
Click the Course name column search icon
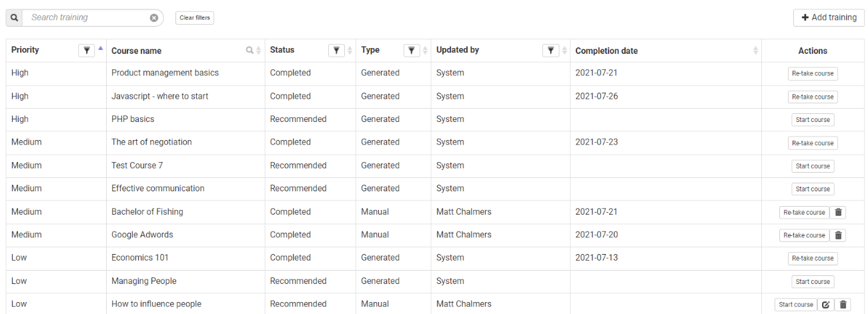[x=250, y=51]
